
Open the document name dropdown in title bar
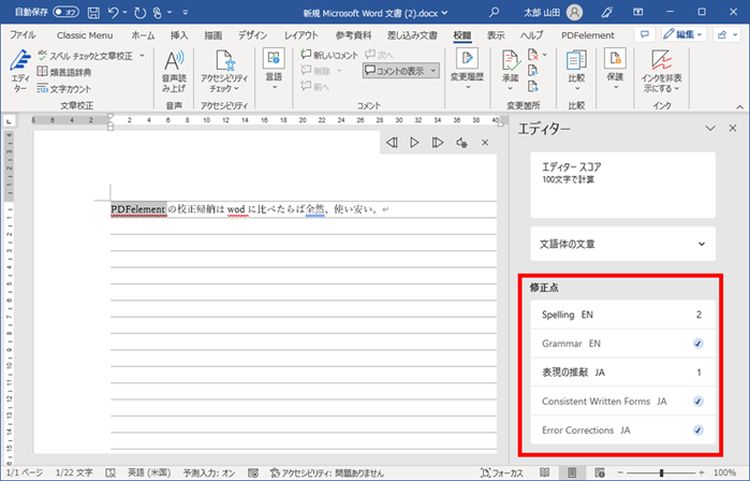coord(445,13)
